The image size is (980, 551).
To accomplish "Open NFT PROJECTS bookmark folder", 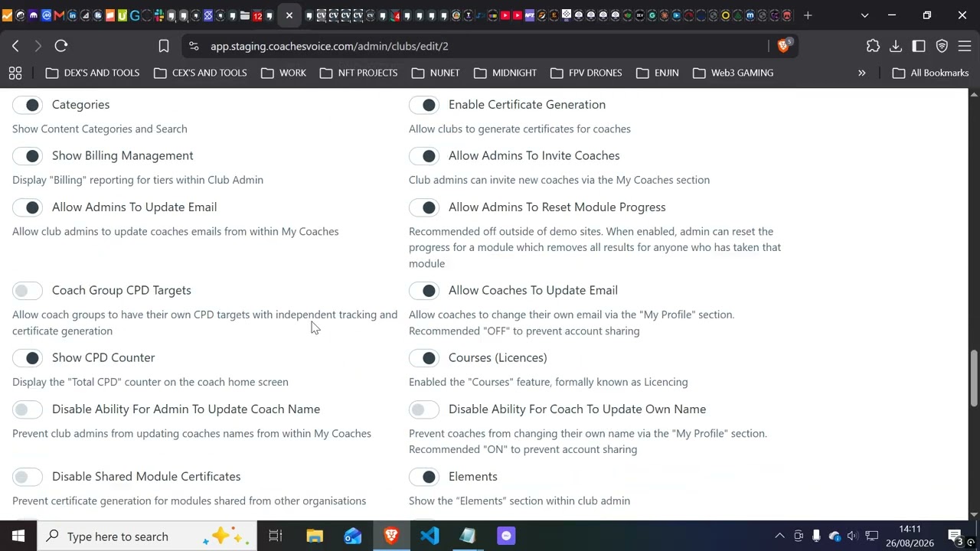I will [x=359, y=73].
